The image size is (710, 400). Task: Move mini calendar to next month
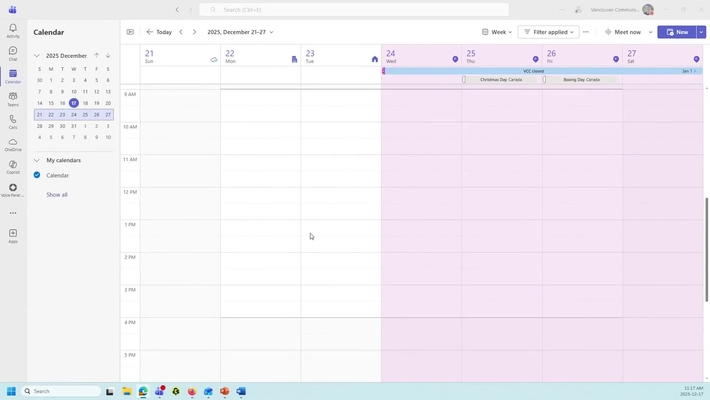pos(108,56)
